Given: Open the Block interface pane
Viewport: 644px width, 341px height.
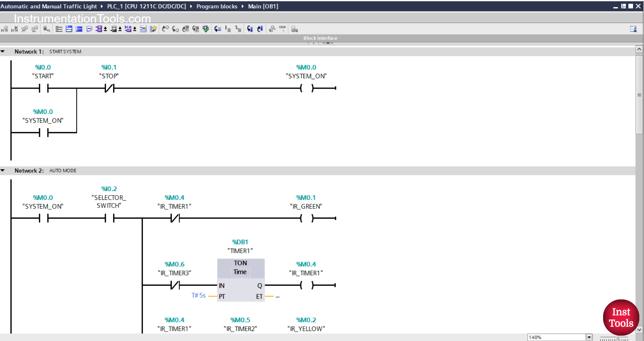Looking at the screenshot, I should click(x=320, y=38).
